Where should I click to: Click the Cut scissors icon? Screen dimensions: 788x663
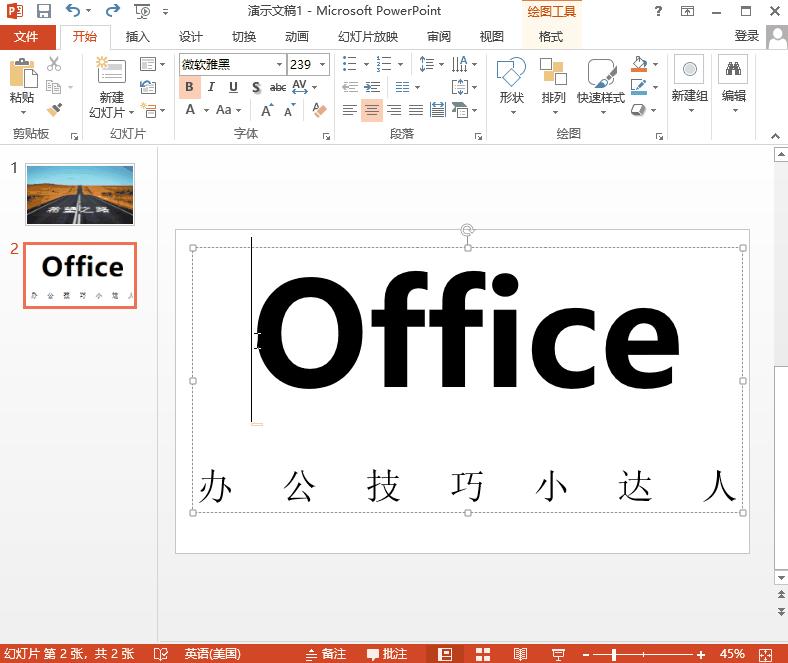tap(54, 64)
